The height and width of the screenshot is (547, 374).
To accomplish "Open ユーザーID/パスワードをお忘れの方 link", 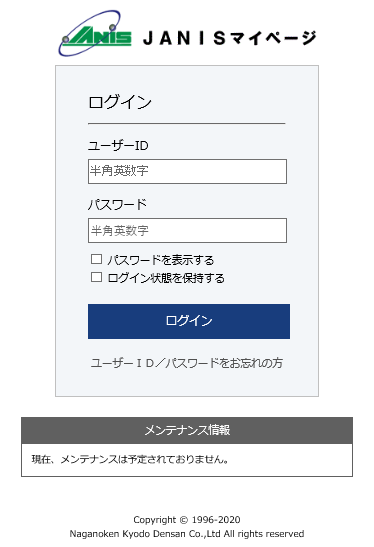I will point(187,363).
